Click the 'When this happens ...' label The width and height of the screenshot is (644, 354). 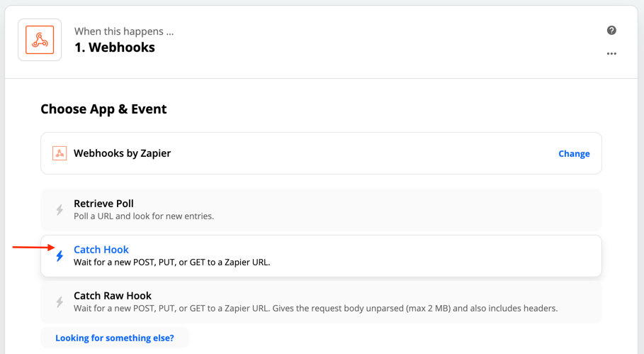(x=124, y=31)
